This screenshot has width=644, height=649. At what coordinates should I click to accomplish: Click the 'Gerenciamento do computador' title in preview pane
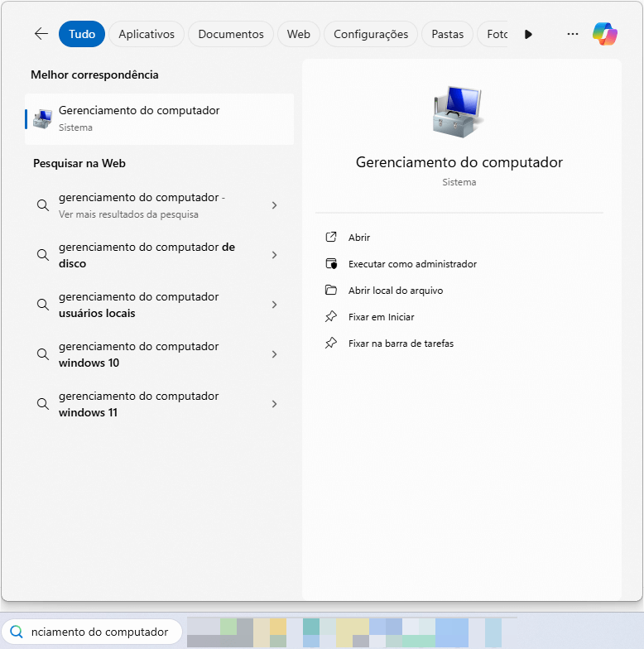459,162
